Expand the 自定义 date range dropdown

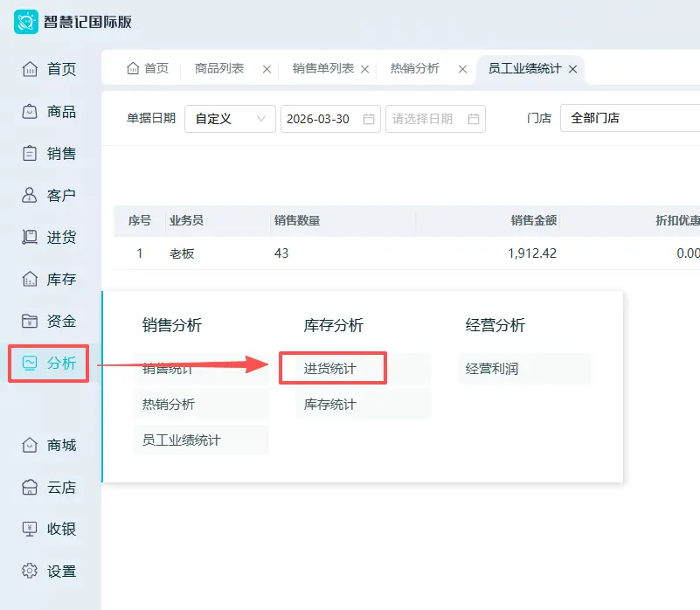point(230,119)
